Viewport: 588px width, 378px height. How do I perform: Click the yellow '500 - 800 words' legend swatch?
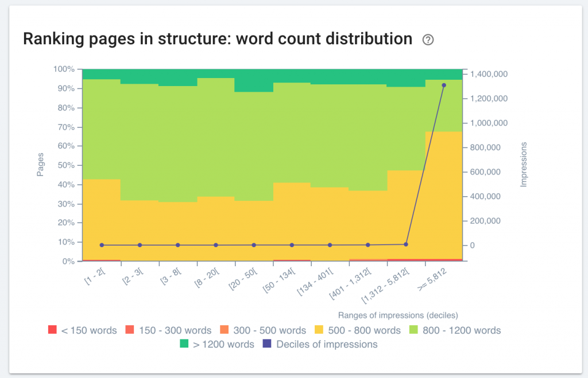pos(319,330)
